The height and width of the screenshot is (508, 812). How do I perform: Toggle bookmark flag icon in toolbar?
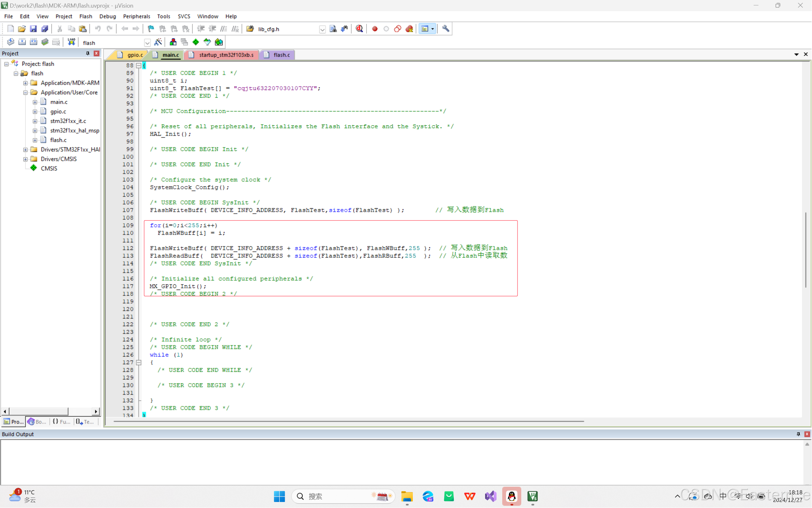(x=151, y=29)
